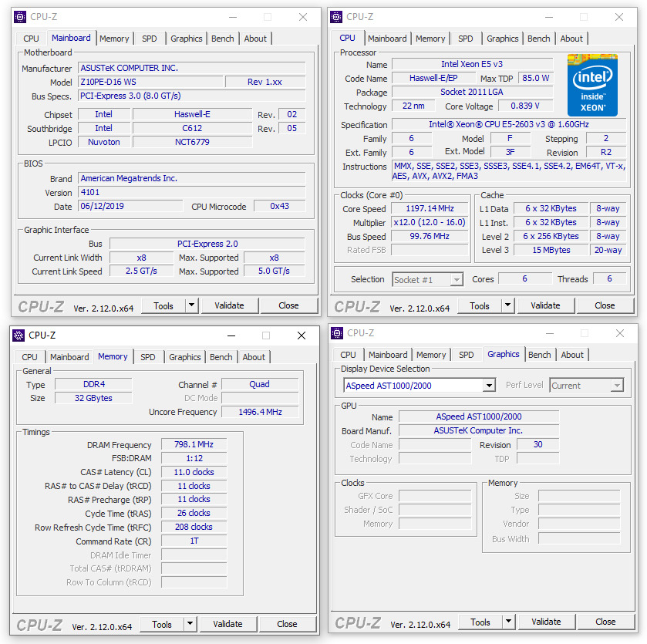Click the Max TDP 85.0 W value
The image size is (647, 644).
[x=536, y=78]
